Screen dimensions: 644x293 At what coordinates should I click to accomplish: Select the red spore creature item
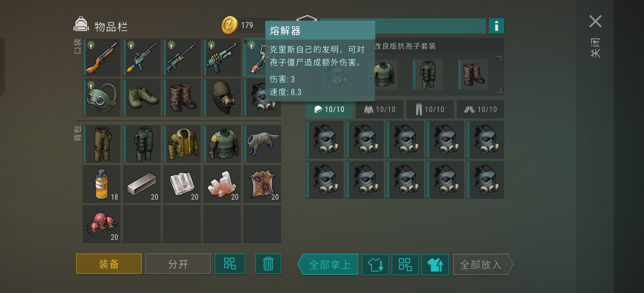pos(101,224)
